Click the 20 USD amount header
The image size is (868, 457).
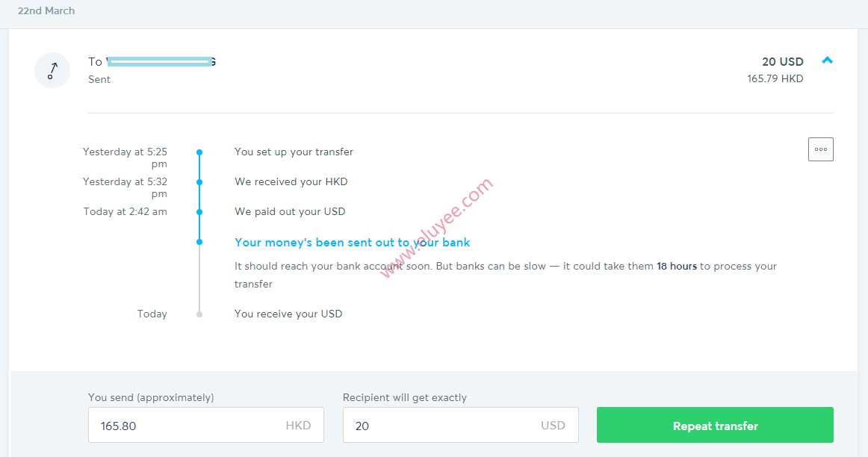(x=782, y=61)
